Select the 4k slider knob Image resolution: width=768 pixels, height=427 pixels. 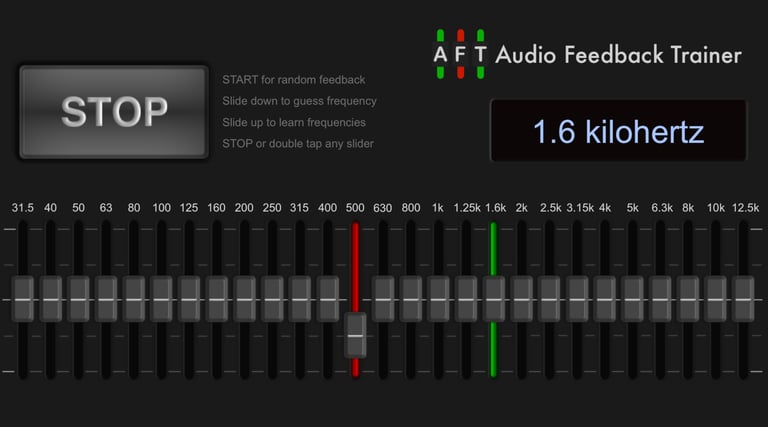click(x=604, y=299)
